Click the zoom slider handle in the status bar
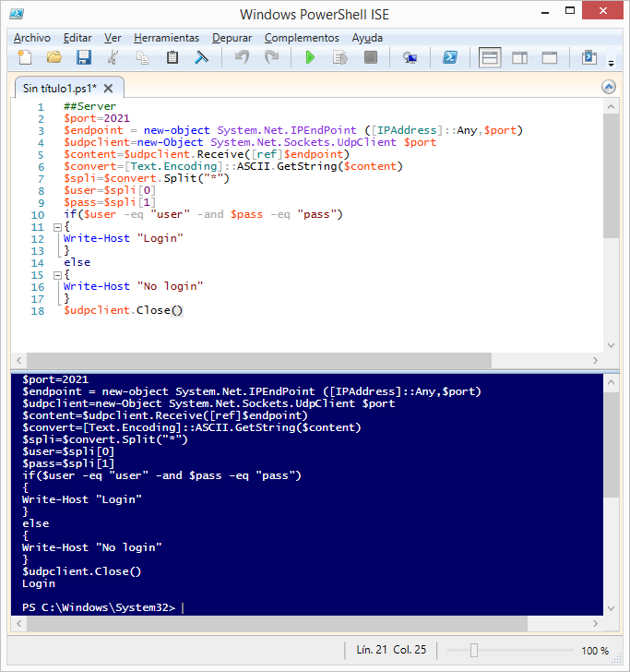The width and height of the screenshot is (630, 672). 474,650
